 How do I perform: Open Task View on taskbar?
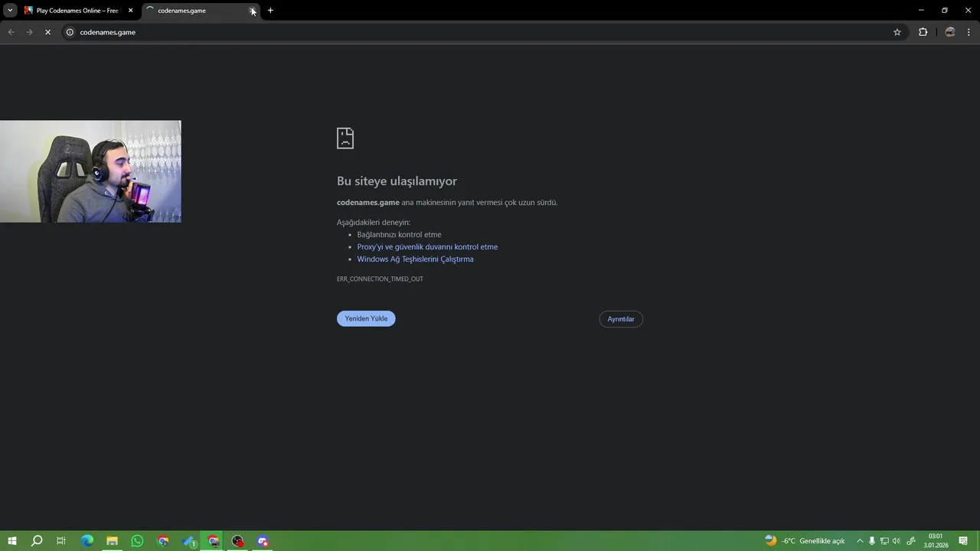(61, 541)
